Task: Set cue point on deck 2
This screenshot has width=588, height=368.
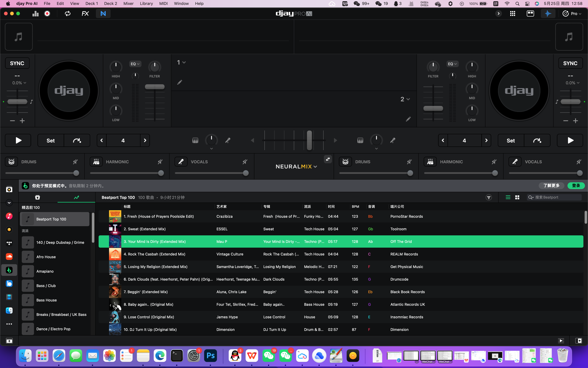Action: tap(511, 140)
